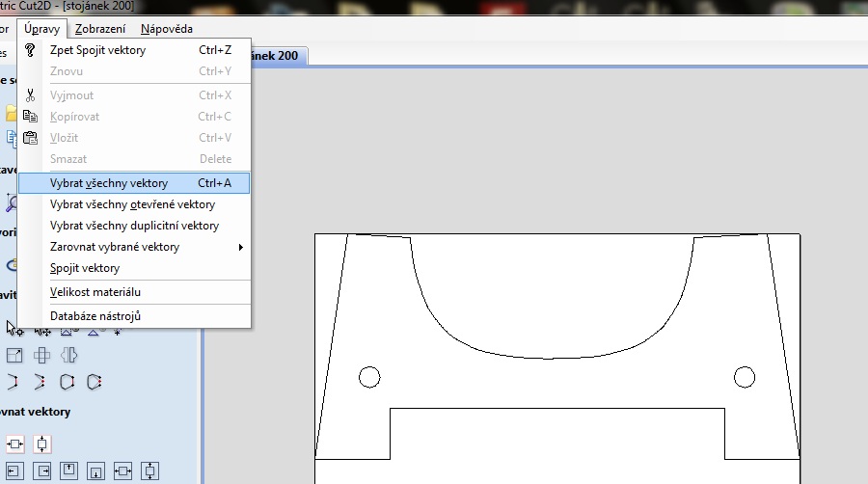This screenshot has height=484, width=868.
Task: Click the undo icon beside Zpet Spojit vektory
Action: [30, 50]
